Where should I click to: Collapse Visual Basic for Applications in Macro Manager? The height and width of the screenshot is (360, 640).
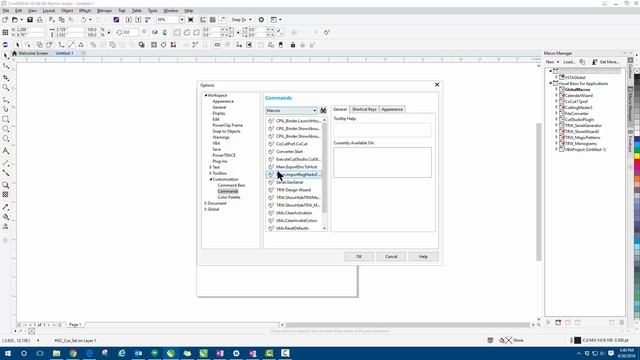click(551, 83)
